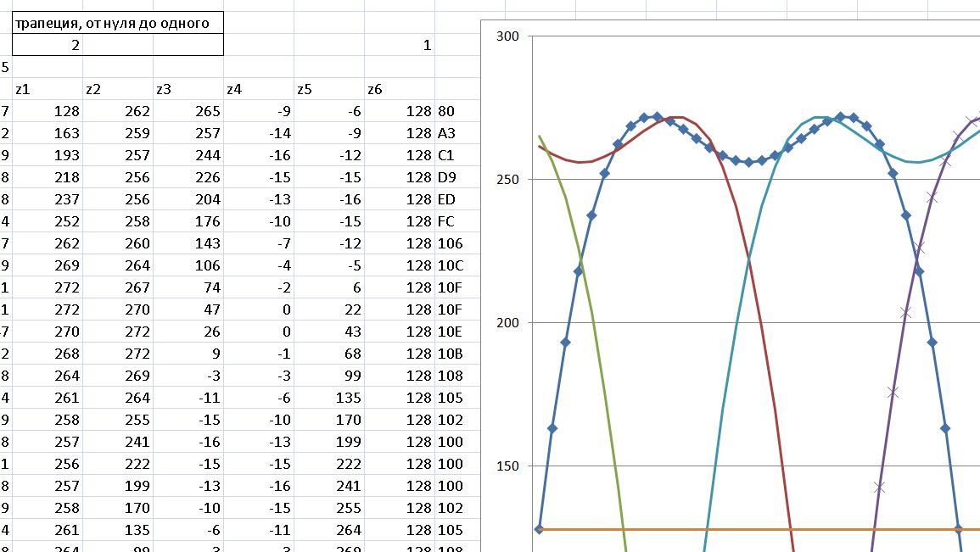Select the hex value cell FC
This screenshot has width=980, height=552.
click(x=457, y=221)
